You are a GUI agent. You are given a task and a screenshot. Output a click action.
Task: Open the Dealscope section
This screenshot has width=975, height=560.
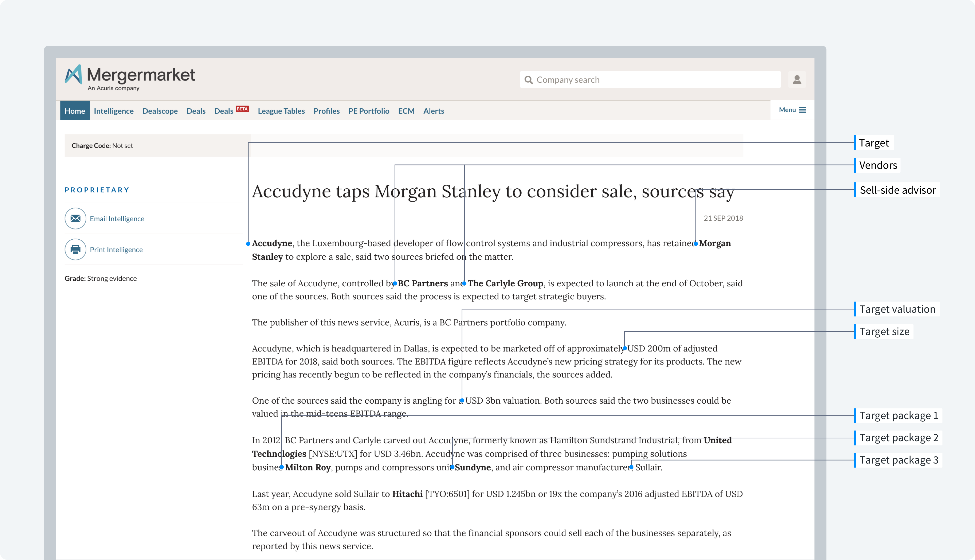tap(160, 111)
